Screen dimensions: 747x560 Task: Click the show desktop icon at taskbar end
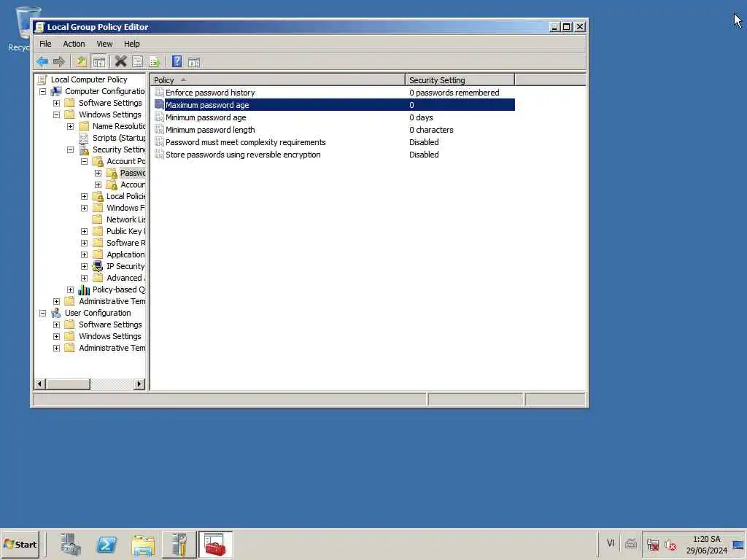(x=738, y=545)
